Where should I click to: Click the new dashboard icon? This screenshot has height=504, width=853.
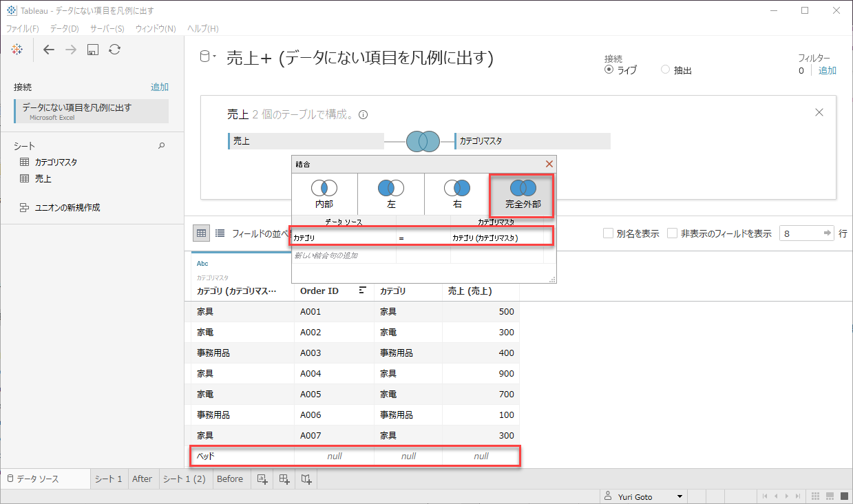click(284, 479)
